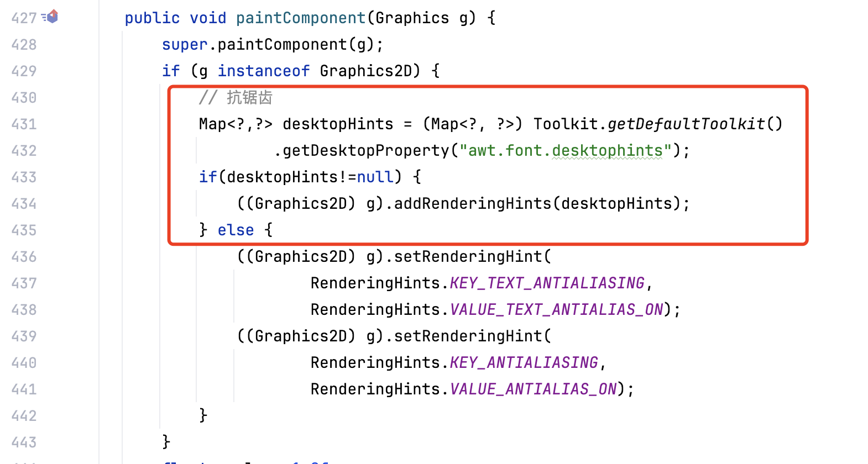
Task: Click line number 435 in the gutter
Action: coord(24,230)
